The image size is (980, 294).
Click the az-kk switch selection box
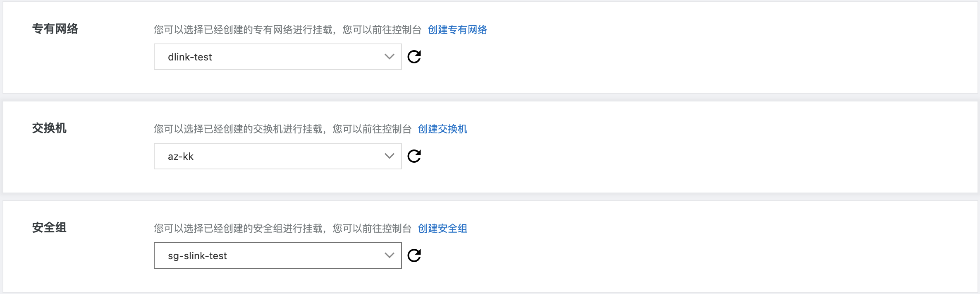pos(277,156)
